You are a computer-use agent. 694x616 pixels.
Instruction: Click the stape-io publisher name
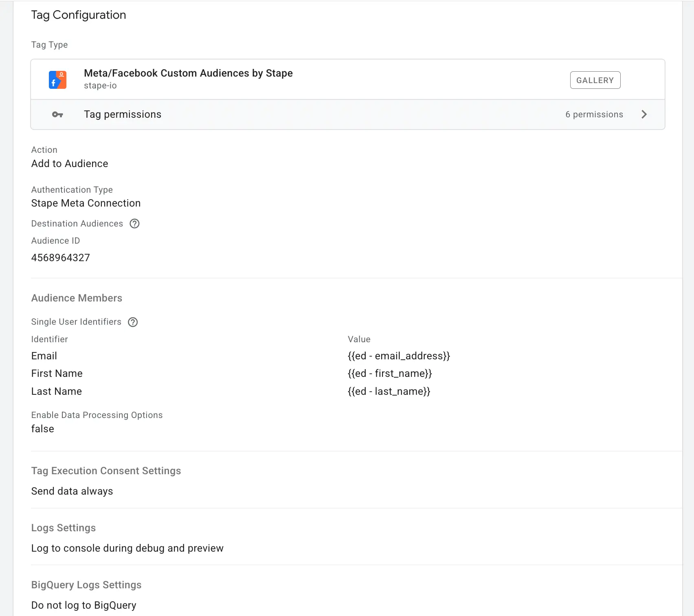click(100, 86)
